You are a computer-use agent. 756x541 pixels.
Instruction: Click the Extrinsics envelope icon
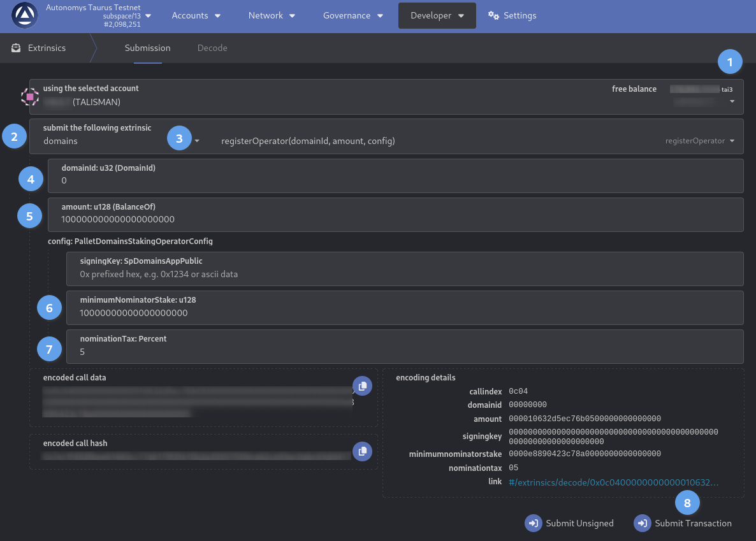pyautogui.click(x=17, y=48)
